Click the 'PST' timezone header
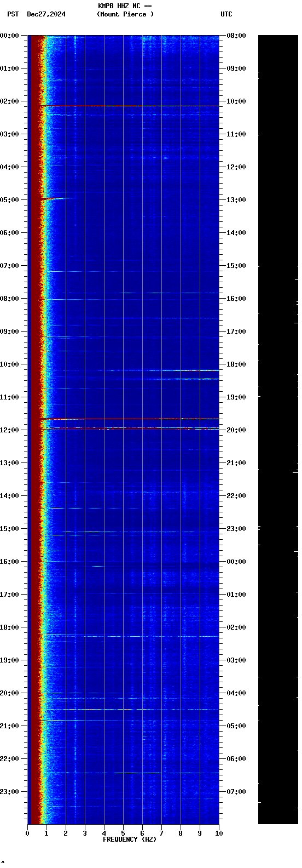Screen dimensions: 302x868 pyautogui.click(x=13, y=14)
